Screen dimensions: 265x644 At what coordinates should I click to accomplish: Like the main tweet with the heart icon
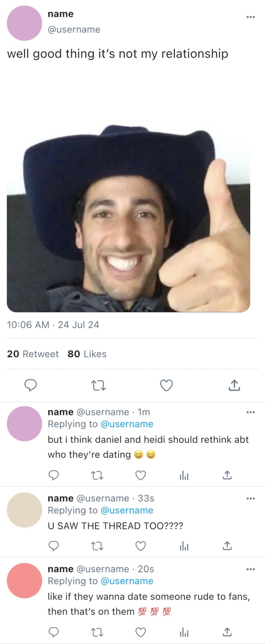pos(166,386)
